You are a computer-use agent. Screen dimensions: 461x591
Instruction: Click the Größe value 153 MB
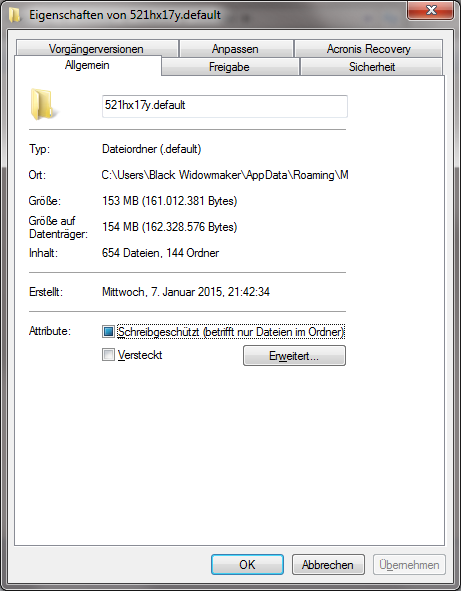pyautogui.click(x=120, y=201)
